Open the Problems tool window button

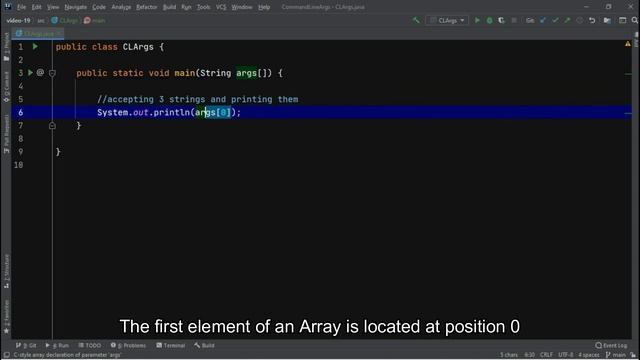tap(128, 345)
